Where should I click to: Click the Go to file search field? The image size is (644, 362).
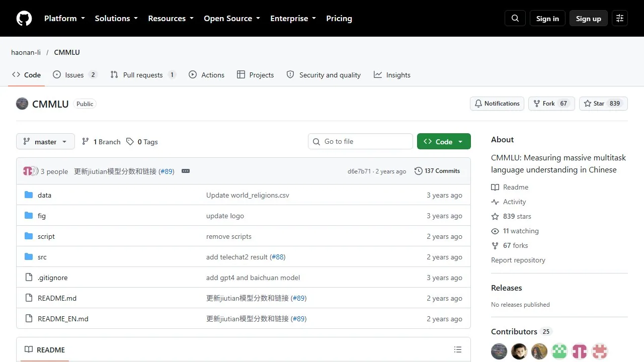360,141
